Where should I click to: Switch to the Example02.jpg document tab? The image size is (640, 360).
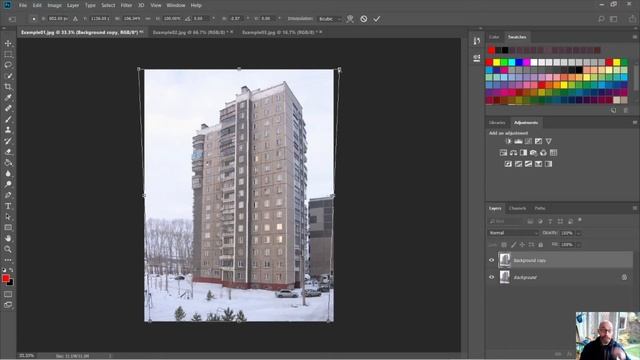click(190, 32)
